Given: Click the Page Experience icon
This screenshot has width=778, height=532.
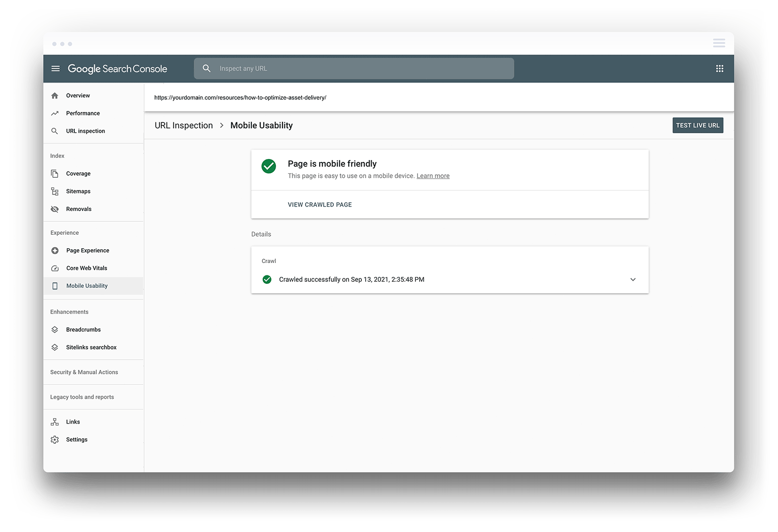Looking at the screenshot, I should (x=55, y=251).
